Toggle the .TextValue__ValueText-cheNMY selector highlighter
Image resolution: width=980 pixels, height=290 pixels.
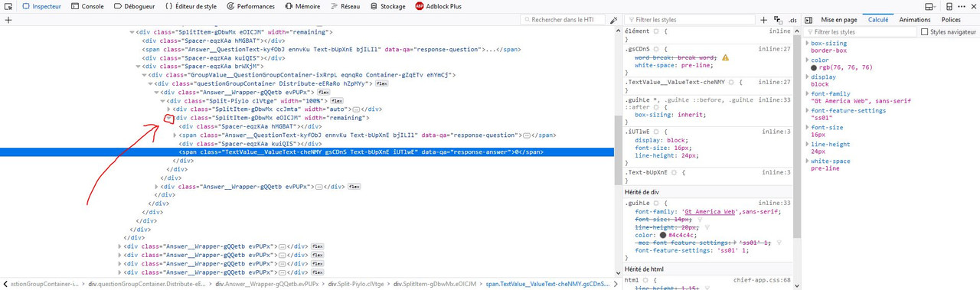[731, 81]
